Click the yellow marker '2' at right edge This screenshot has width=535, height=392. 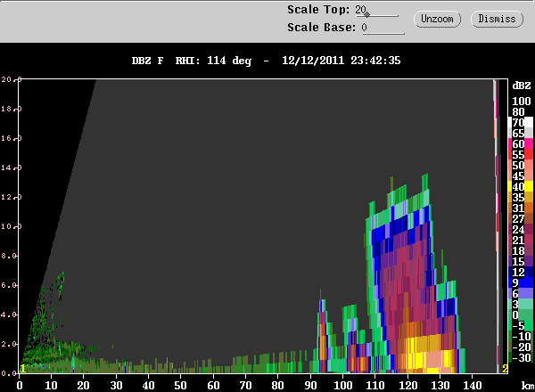(x=505, y=369)
